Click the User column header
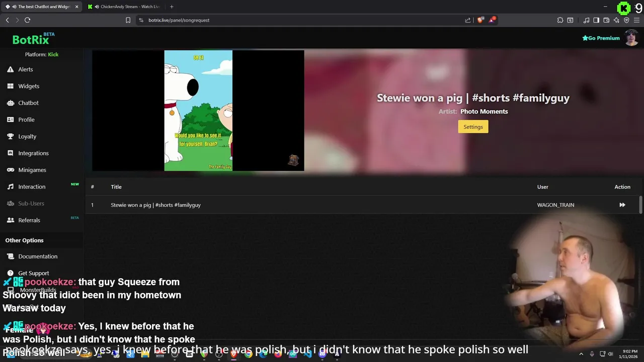The height and width of the screenshot is (362, 644). (x=542, y=187)
